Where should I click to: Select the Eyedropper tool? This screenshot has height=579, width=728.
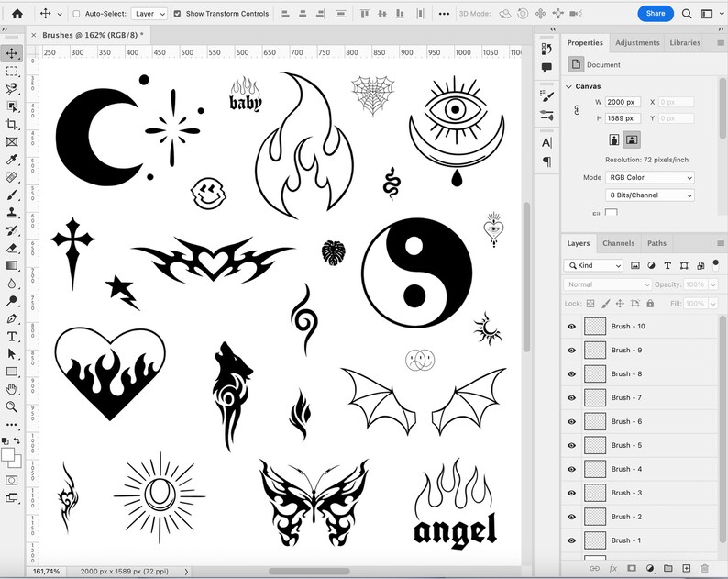point(12,160)
